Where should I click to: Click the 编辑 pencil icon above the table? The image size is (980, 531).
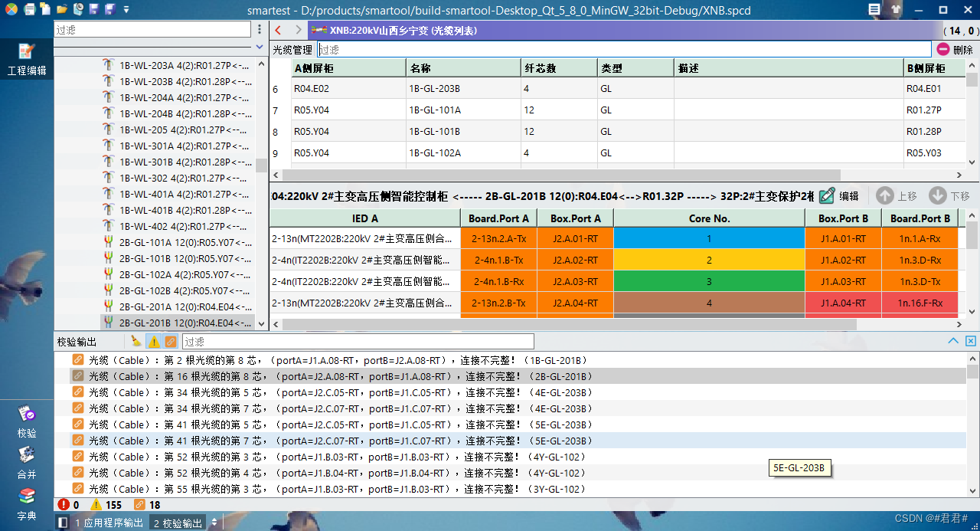click(x=827, y=195)
